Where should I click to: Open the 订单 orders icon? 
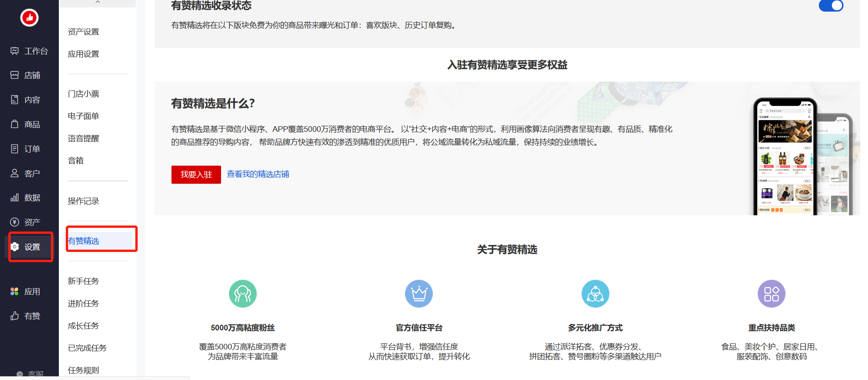point(15,149)
